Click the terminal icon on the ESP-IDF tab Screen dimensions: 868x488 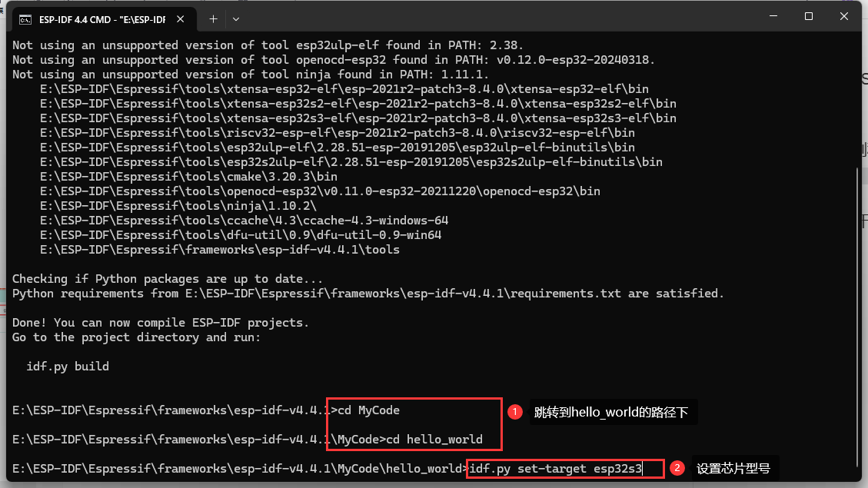point(25,20)
